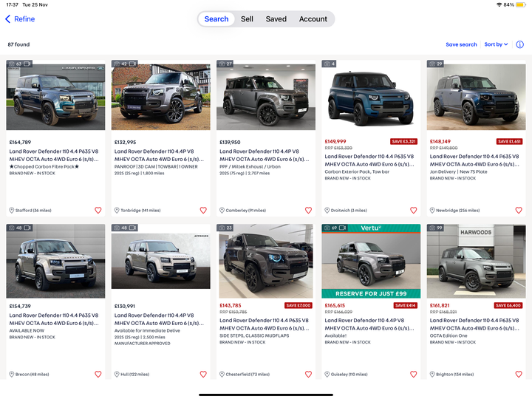This screenshot has width=532, height=399.
Task: Switch to the Sell tab
Action: (x=247, y=19)
